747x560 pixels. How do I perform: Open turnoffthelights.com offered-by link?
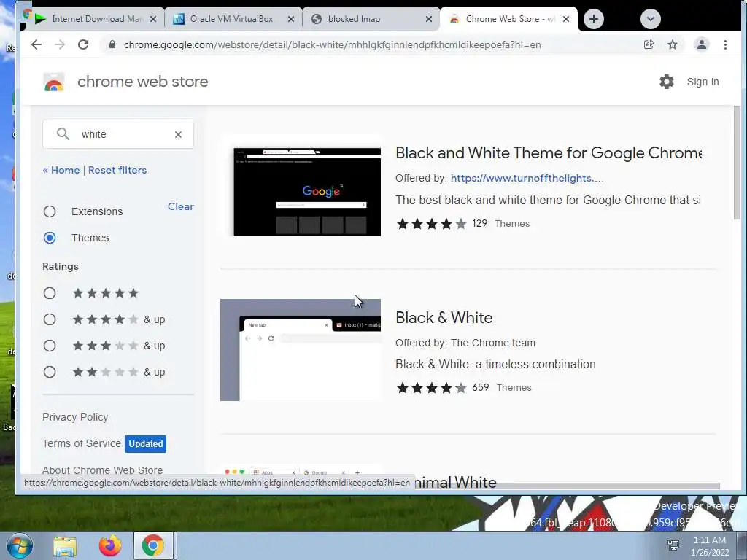[527, 178]
